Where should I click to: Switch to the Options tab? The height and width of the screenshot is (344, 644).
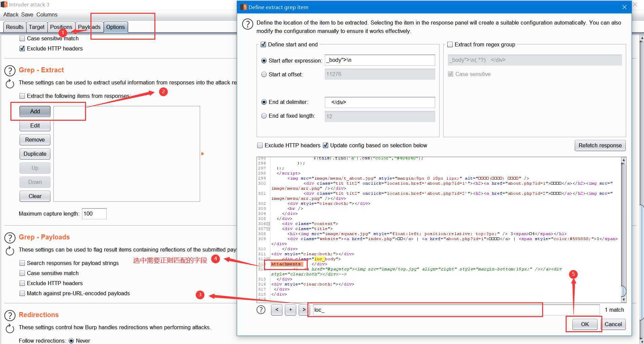coord(115,27)
